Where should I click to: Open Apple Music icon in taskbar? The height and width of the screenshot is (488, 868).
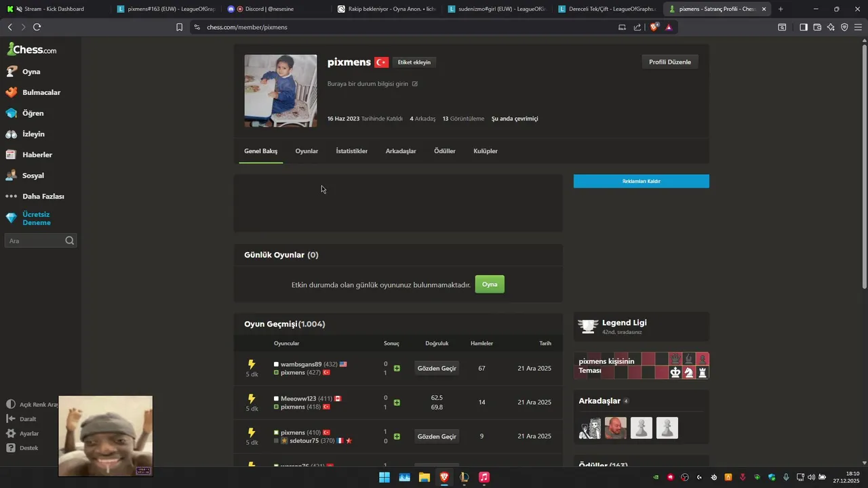(x=484, y=477)
